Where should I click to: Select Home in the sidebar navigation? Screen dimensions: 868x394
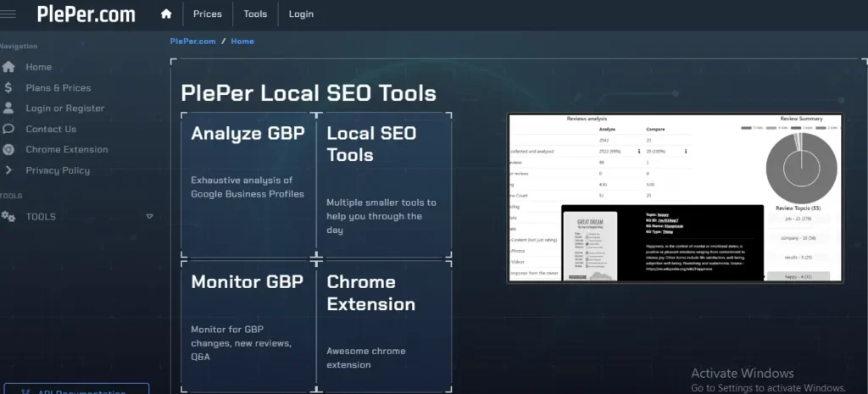[x=39, y=67]
